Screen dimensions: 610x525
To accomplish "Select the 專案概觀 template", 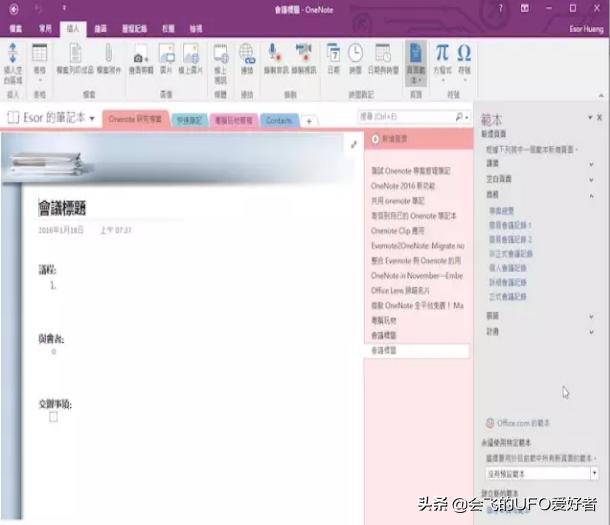I will 501,211.
